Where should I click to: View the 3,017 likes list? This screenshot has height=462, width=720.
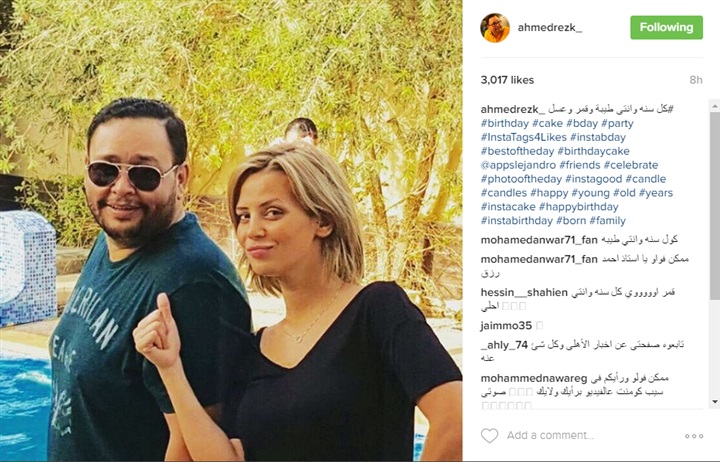(x=507, y=80)
